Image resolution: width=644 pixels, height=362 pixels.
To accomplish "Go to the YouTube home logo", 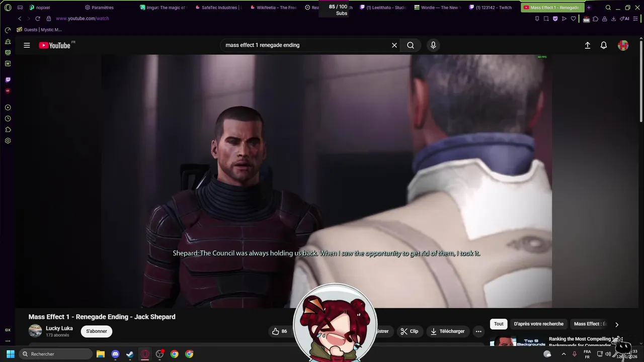I will pos(55,45).
